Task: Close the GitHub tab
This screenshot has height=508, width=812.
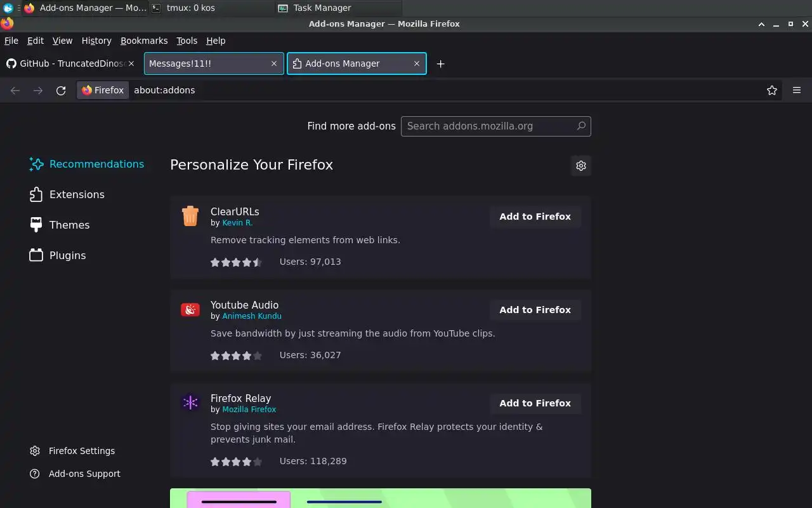Action: click(x=131, y=63)
